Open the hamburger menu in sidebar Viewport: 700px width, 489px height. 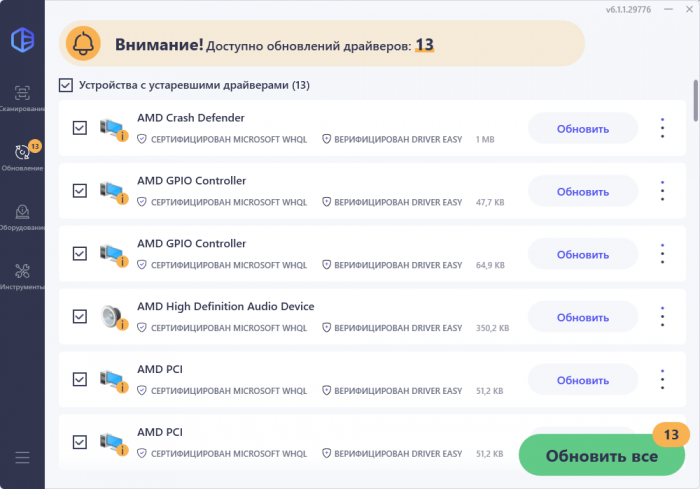tap(22, 457)
